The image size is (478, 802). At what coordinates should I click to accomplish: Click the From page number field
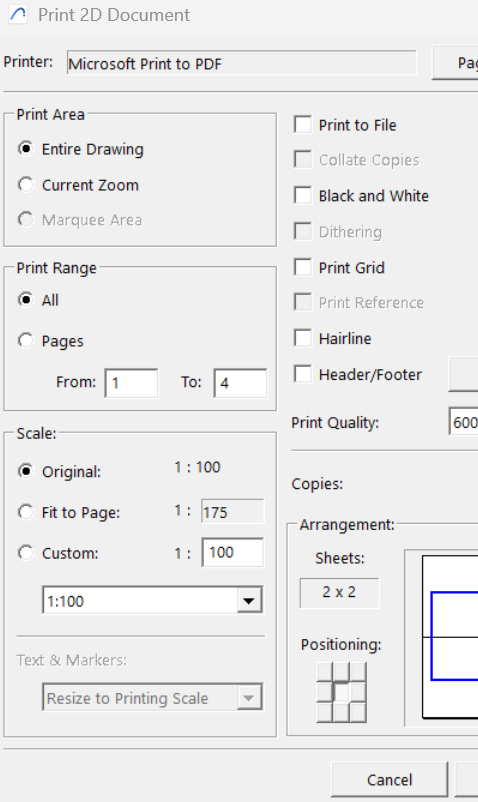(131, 383)
